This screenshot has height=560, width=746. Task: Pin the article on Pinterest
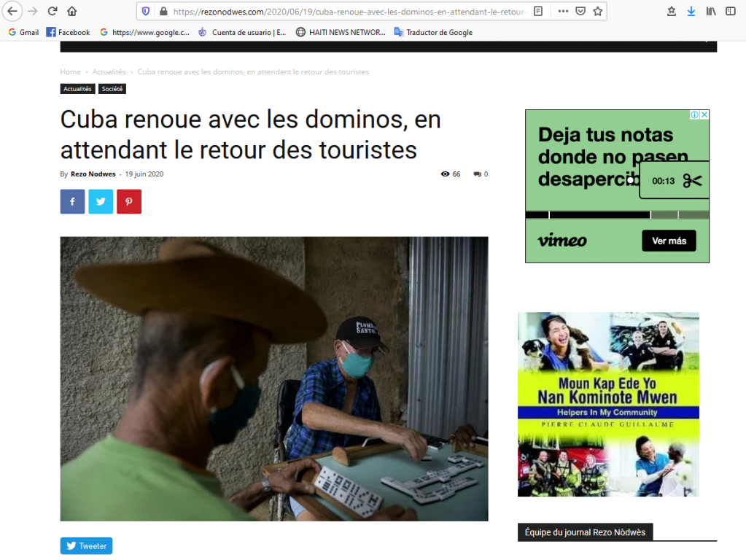click(129, 201)
